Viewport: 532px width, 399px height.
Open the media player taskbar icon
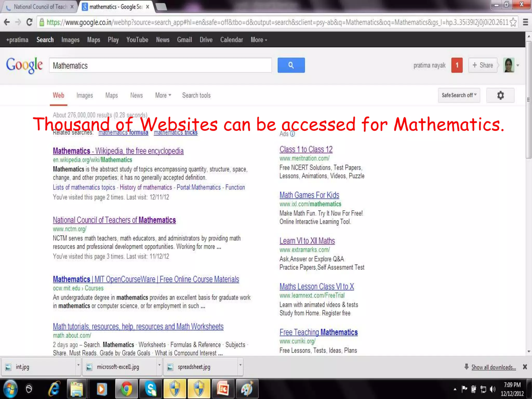(x=102, y=389)
